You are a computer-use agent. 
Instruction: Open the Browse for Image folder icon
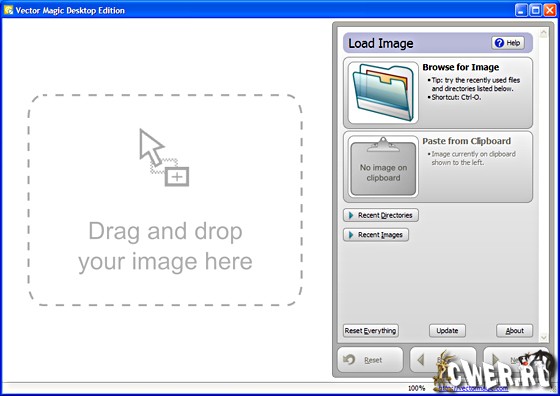383,93
